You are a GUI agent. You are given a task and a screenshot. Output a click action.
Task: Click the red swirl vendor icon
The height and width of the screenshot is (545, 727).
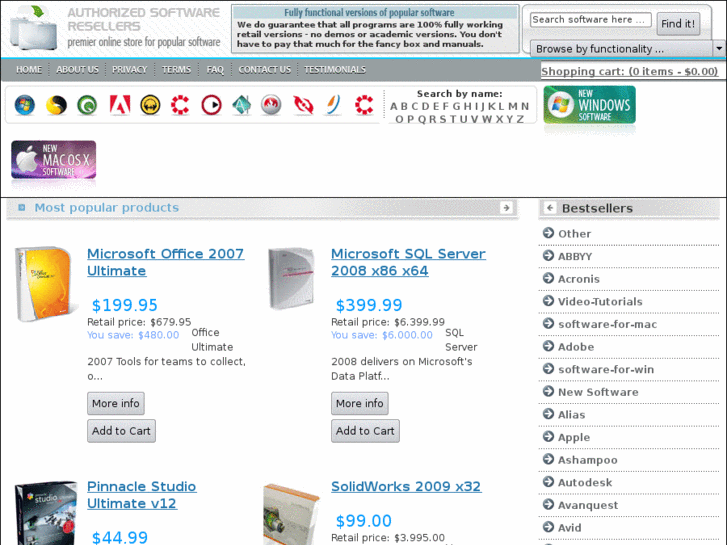303,105
